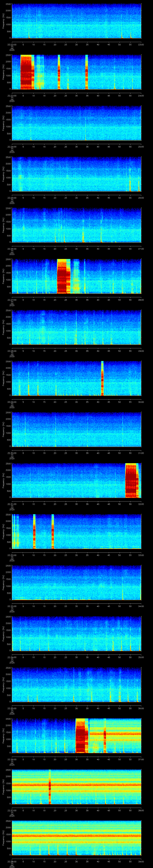This screenshot has height=868, width=153.
Task: Click the '22:32:00' time label
Action: (12, 555)
